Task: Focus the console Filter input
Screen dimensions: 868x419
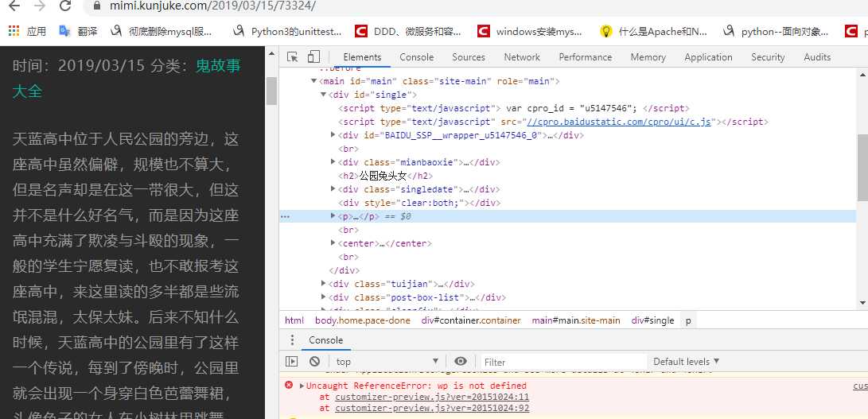Action: coord(563,362)
